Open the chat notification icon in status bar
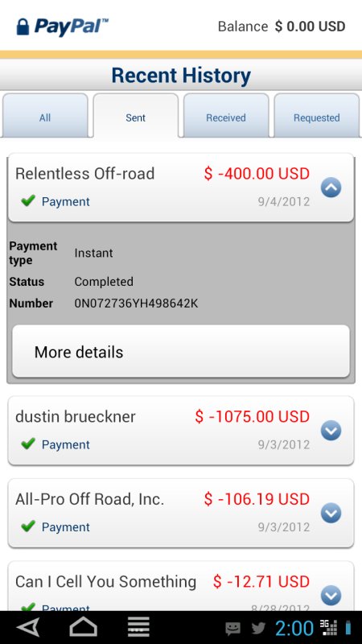Screen dimensions: 362x644 click(232, 629)
